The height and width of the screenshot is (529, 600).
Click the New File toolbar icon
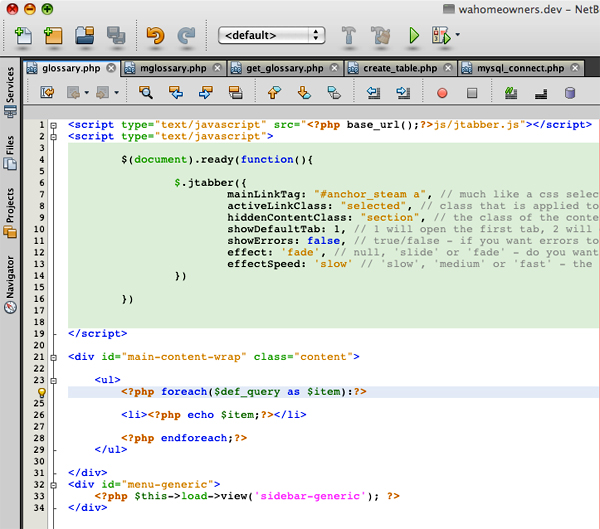pos(23,36)
